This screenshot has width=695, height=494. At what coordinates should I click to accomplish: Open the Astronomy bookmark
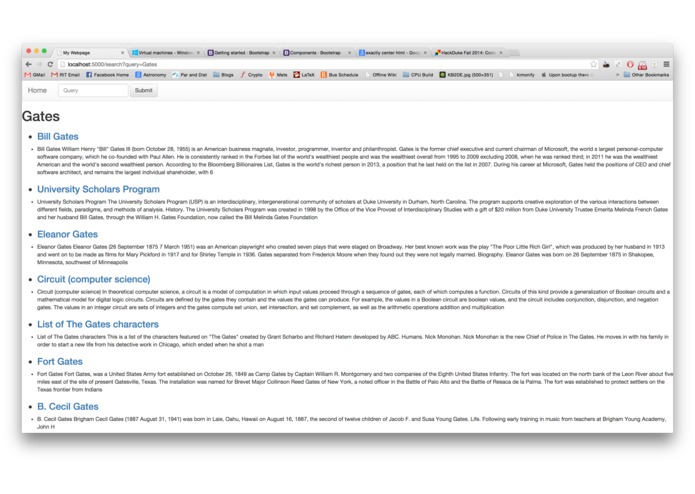(x=151, y=75)
